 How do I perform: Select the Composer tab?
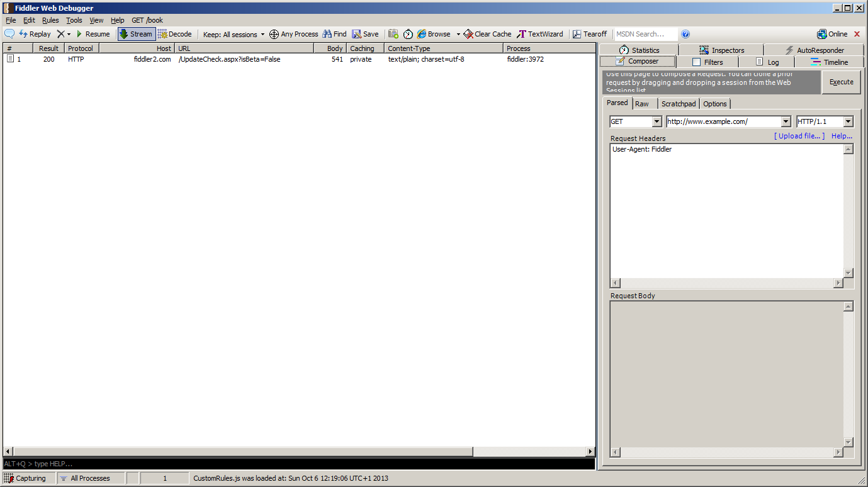click(x=637, y=61)
